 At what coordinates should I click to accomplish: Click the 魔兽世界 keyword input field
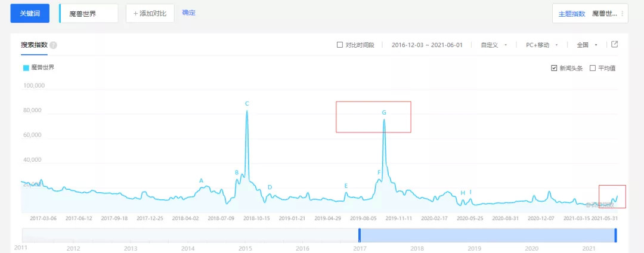pos(89,14)
